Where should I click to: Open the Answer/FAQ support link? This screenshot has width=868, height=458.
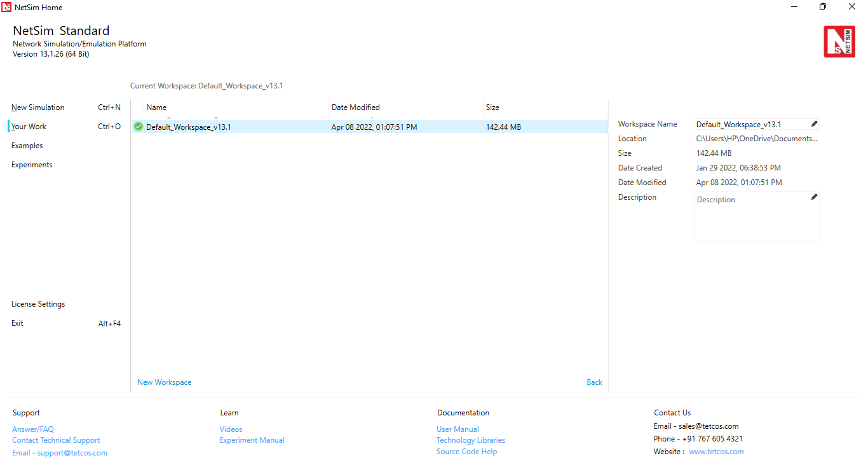click(x=33, y=429)
